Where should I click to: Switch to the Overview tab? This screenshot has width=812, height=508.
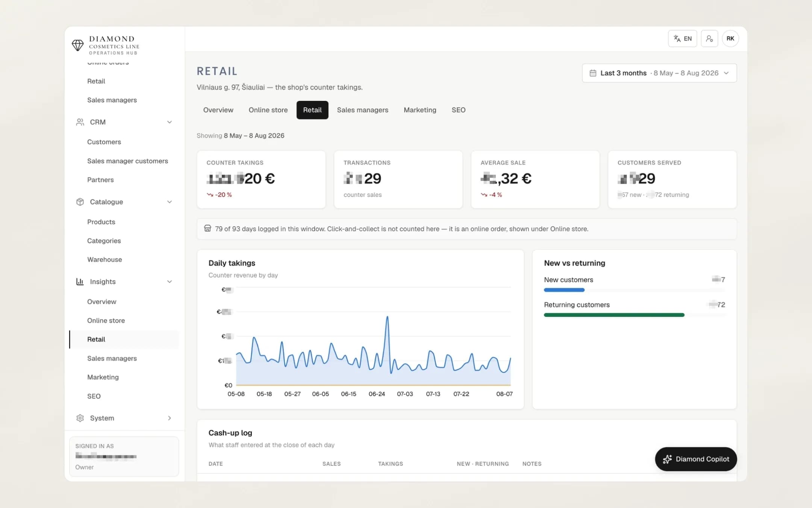coord(218,110)
